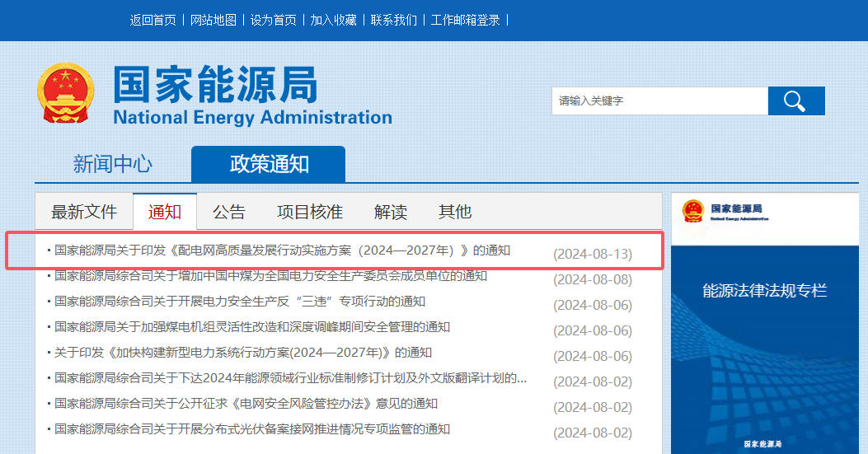Screen dimensions: 868x454
Task: Switch to the 最新文件 sub-tab
Action: (84, 212)
